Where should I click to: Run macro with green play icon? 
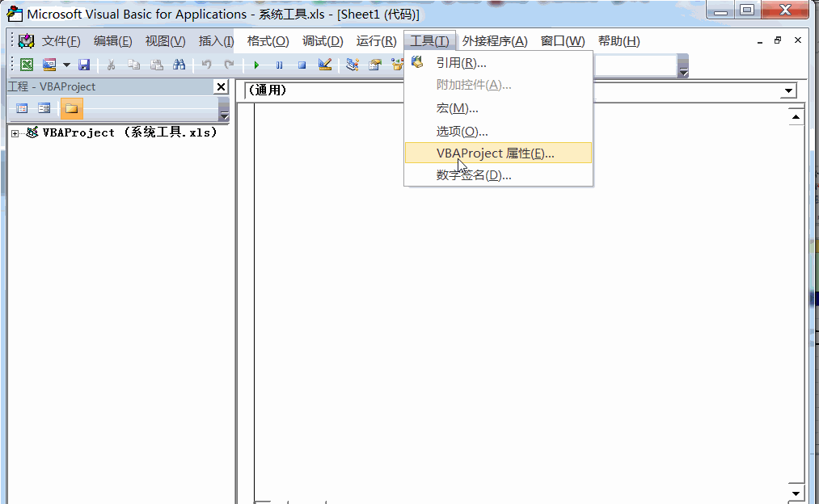click(x=256, y=65)
